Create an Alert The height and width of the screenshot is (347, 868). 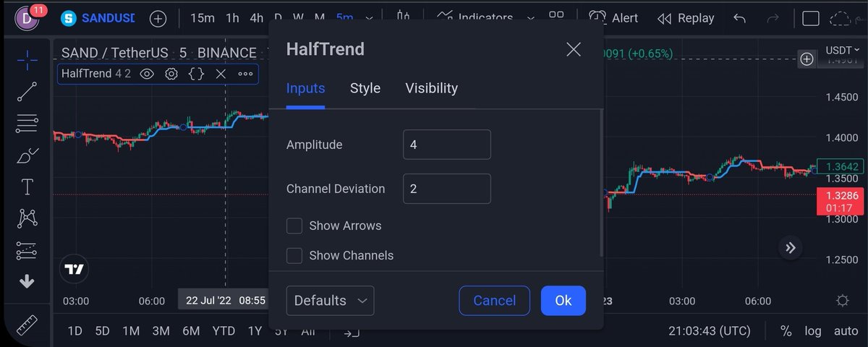[x=613, y=18]
